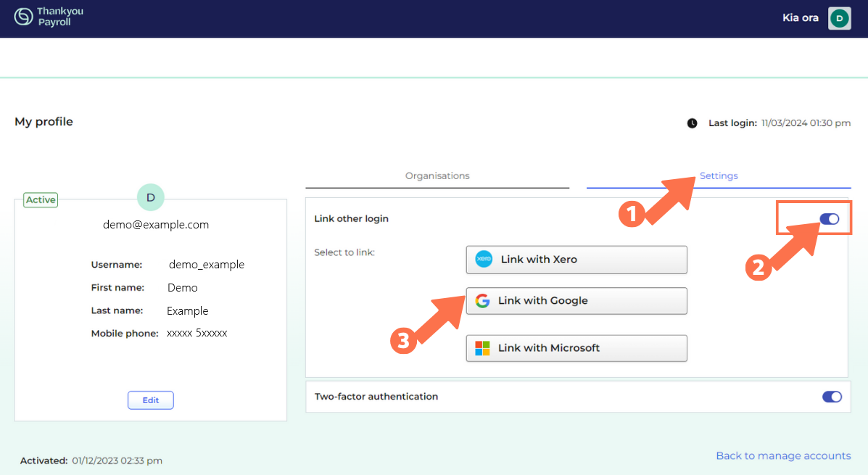Click Link with Microsoft
Screen dimensions: 868x475
pyautogui.click(x=576, y=348)
